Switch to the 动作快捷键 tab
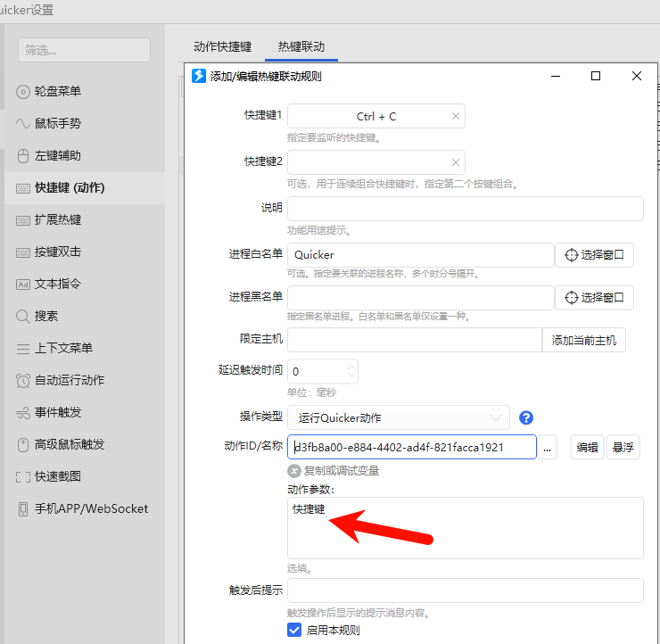 coord(223,46)
